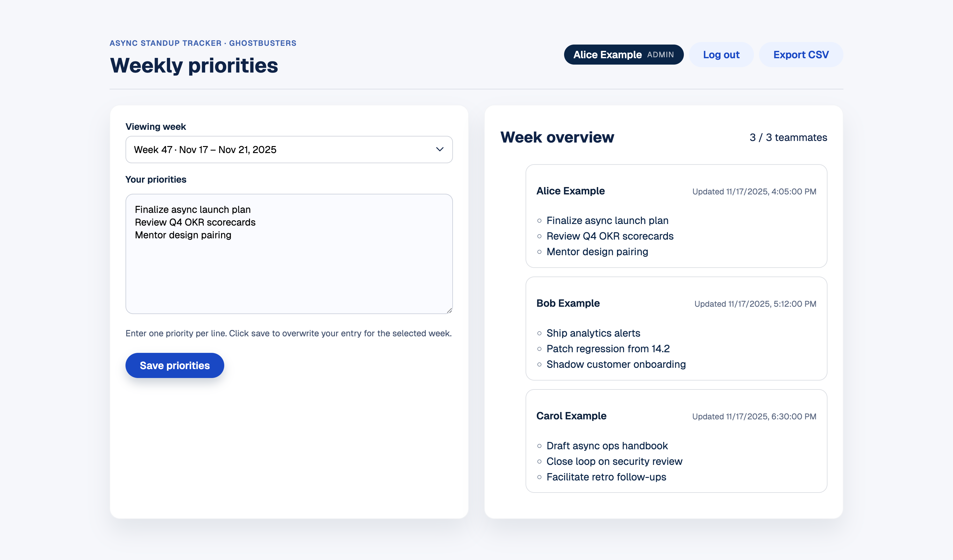Click the 3 / 3 teammates counter
953x560 pixels.
788,137
